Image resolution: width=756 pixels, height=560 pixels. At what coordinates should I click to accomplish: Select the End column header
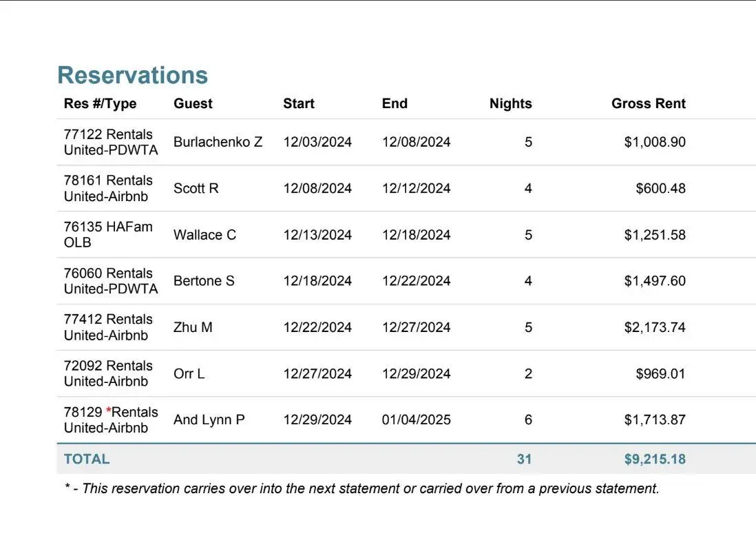click(395, 104)
